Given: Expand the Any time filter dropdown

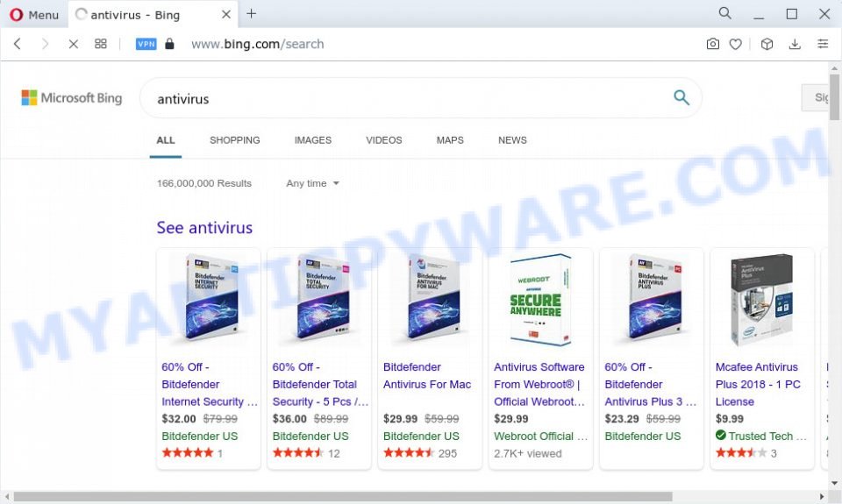Looking at the screenshot, I should pos(312,183).
